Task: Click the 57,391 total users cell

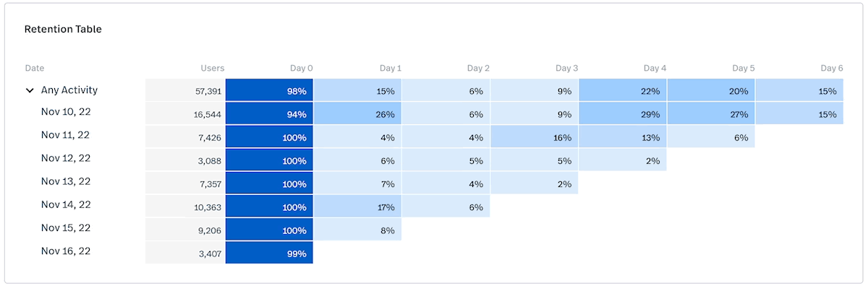Action: coord(185,91)
